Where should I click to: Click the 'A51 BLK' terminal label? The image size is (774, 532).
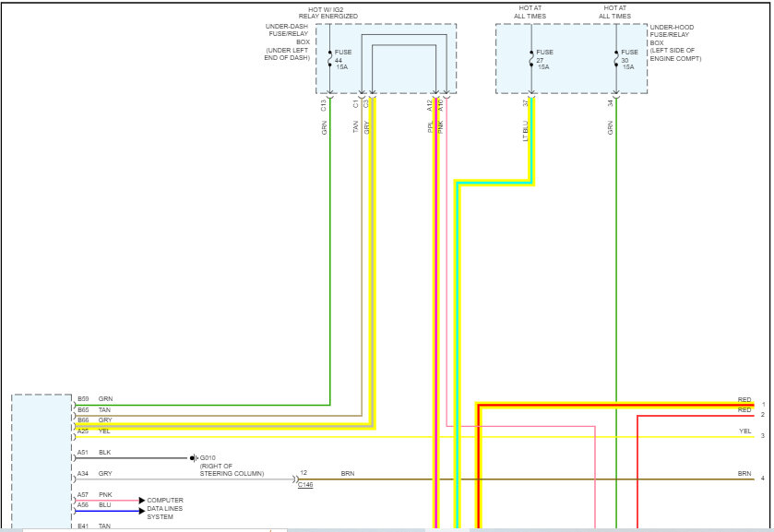94,452
